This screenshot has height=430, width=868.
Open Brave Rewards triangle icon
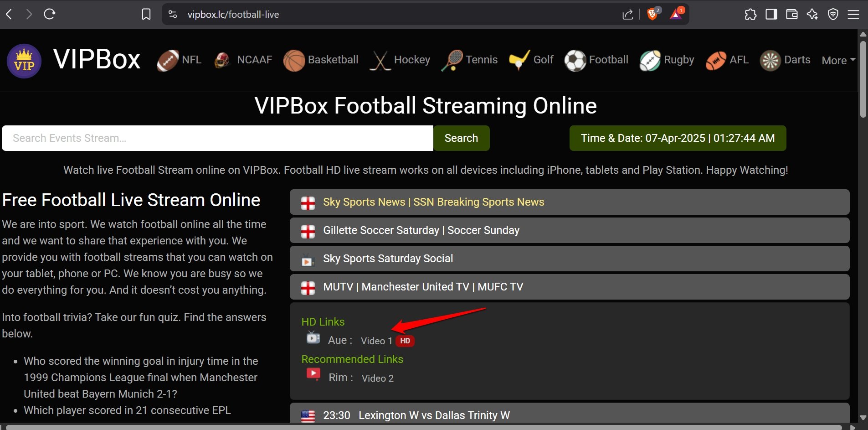676,14
